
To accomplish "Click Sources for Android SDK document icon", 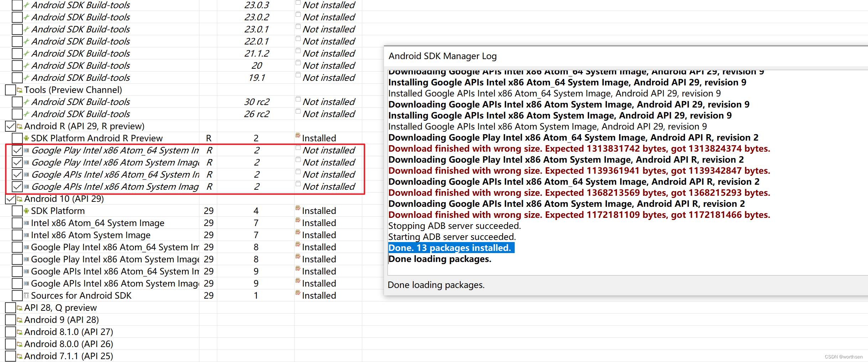I will coord(26,295).
